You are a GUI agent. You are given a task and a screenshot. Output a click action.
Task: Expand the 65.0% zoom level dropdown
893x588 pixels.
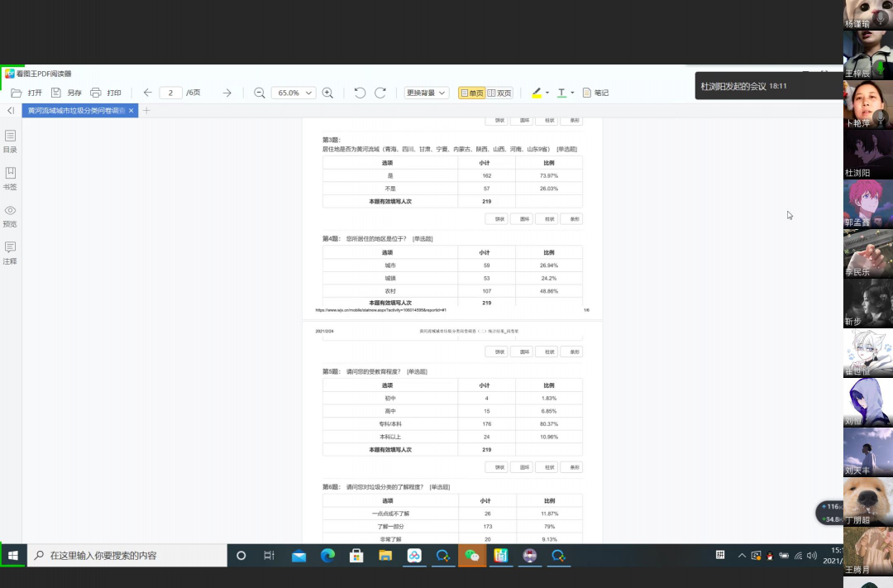(x=294, y=93)
